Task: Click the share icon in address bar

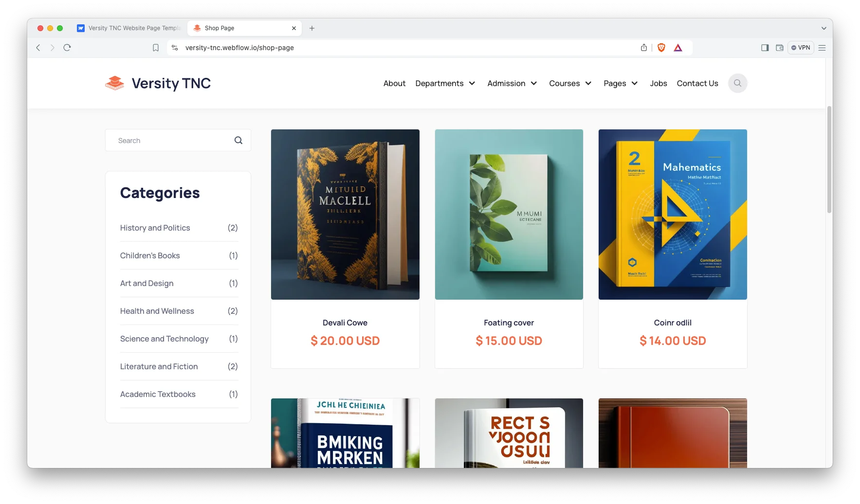Action: (644, 48)
